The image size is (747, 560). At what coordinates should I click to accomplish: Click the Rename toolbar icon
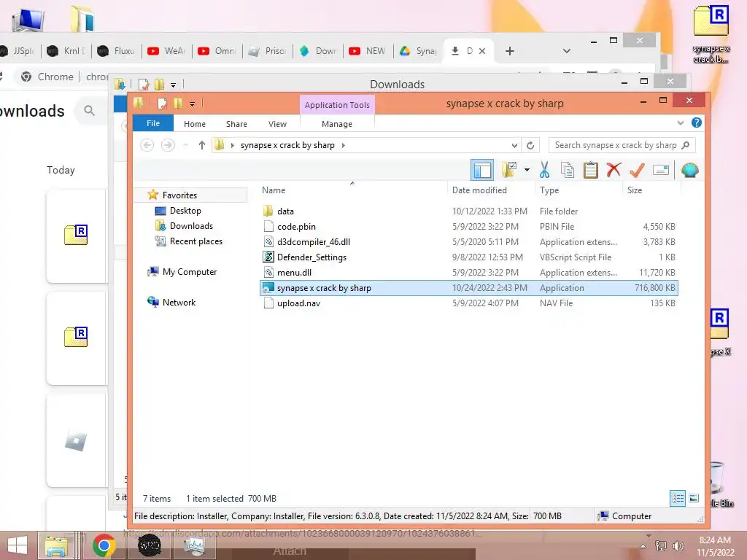point(661,170)
